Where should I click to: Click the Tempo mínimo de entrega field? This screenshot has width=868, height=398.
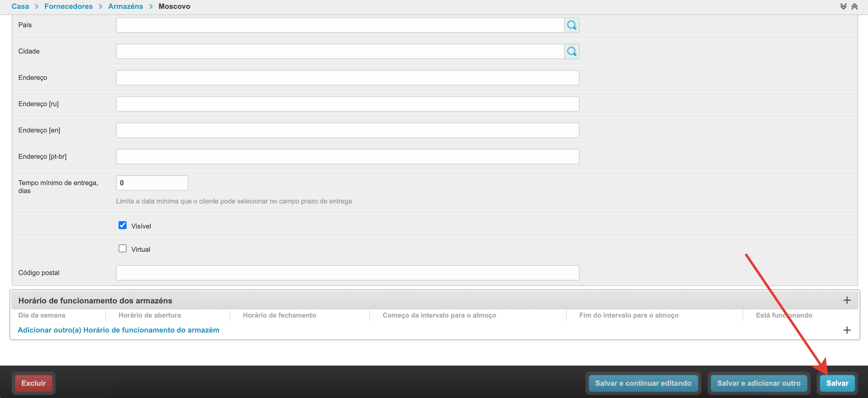coord(152,183)
